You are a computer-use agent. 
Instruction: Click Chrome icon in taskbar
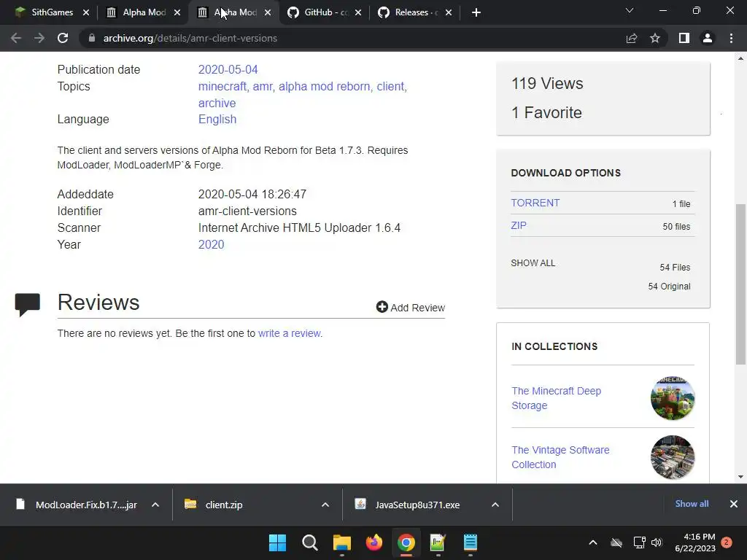[406, 542]
